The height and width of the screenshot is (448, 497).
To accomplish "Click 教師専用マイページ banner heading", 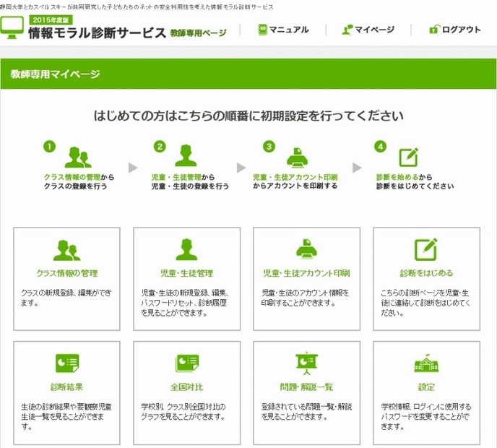I will [x=55, y=74].
